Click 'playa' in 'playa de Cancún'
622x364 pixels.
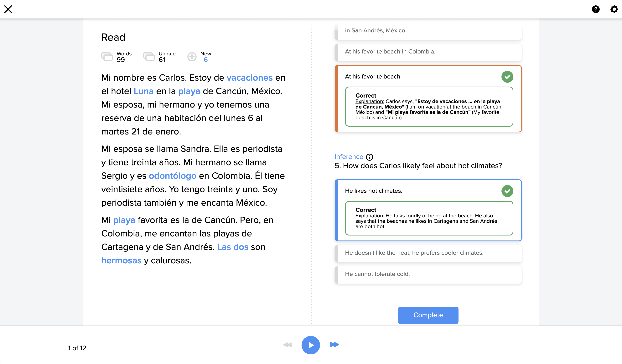pyautogui.click(x=189, y=92)
